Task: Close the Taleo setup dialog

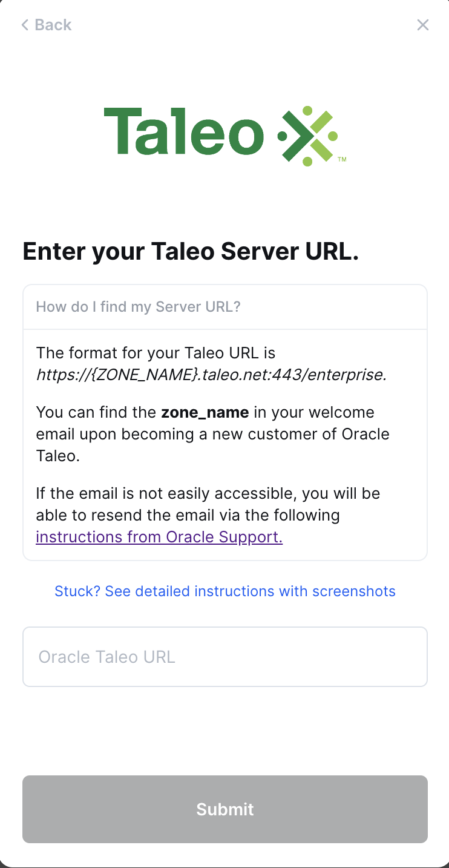Action: click(423, 25)
